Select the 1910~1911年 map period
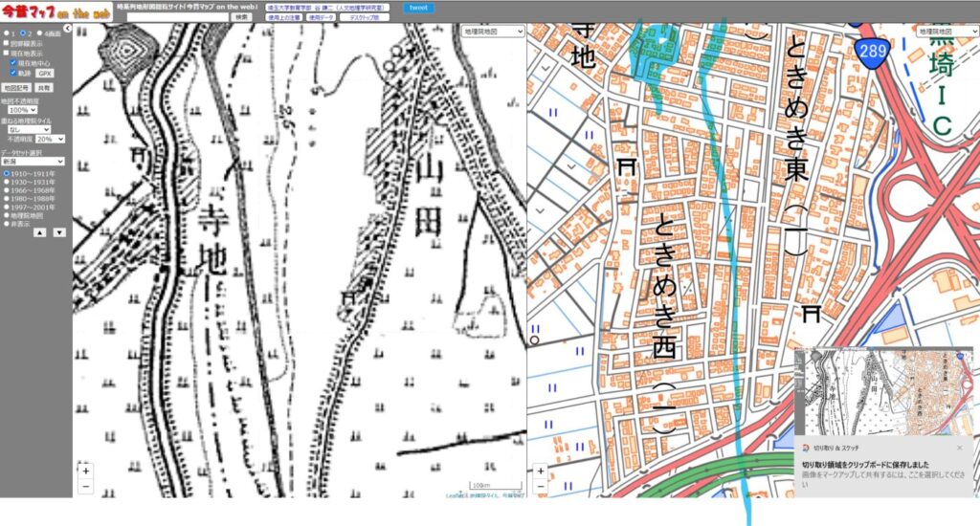The height and width of the screenshot is (526, 980). (7, 174)
